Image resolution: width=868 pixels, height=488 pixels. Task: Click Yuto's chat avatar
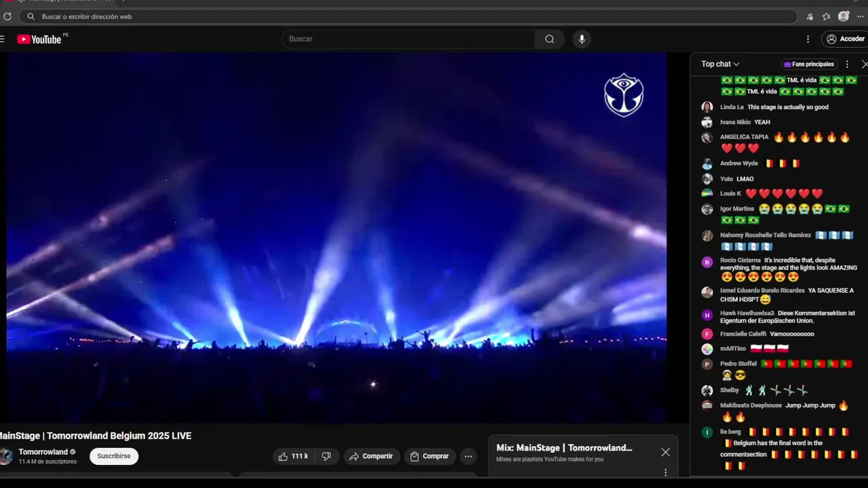(707, 179)
